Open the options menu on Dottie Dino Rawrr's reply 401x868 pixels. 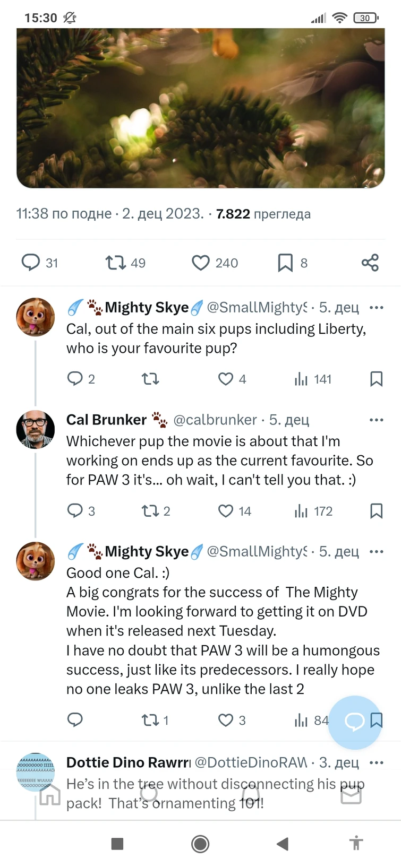coord(377,762)
